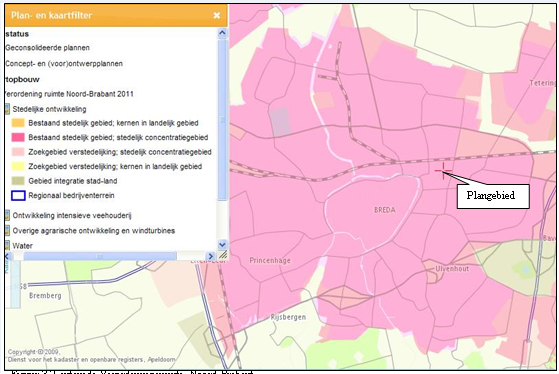Click the Ulvenhout label on the map

tap(452, 269)
